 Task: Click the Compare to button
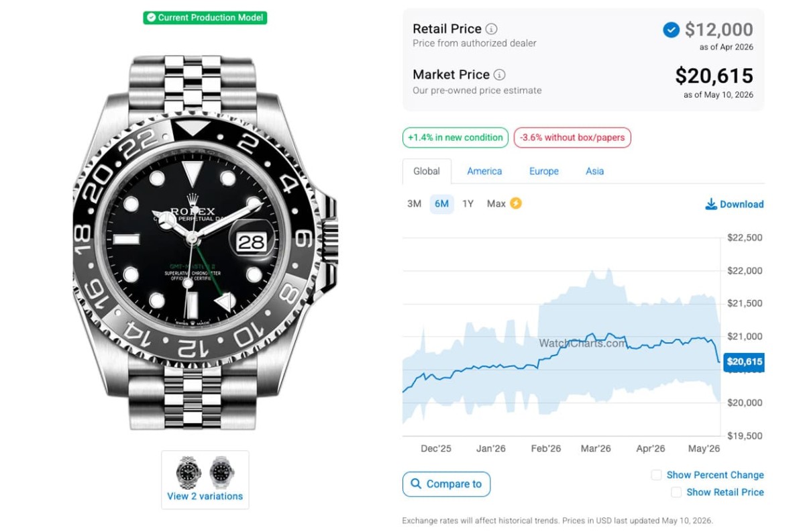[x=446, y=484]
